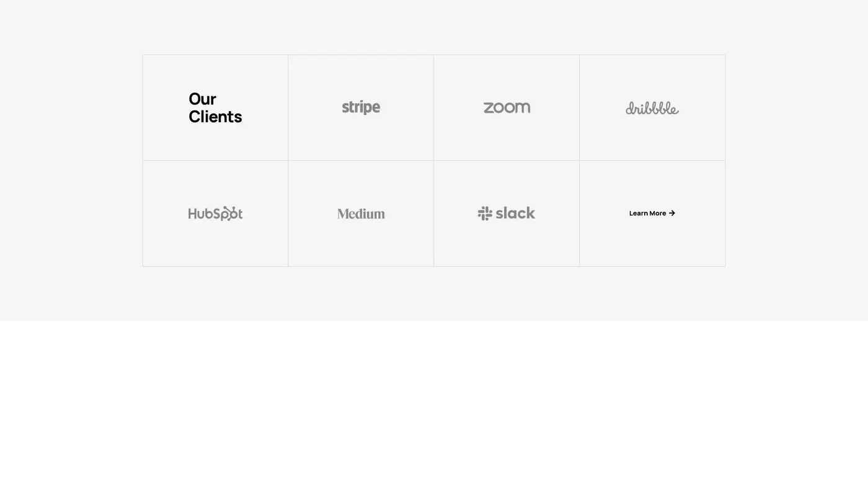Open the Medium client logo
Screen dimensions: 868x489
coord(361,213)
